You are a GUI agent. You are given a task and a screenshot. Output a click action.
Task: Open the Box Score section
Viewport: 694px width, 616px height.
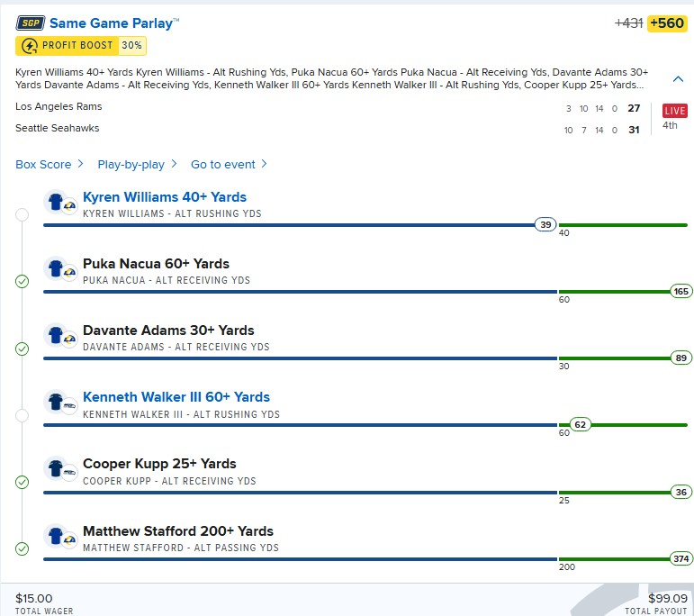pyautogui.click(x=50, y=165)
